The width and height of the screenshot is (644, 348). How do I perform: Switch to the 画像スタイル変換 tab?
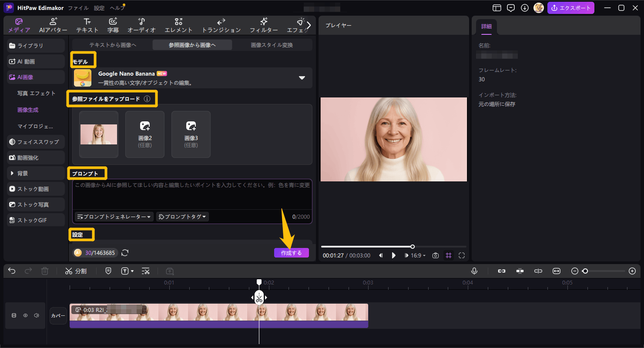[272, 45]
